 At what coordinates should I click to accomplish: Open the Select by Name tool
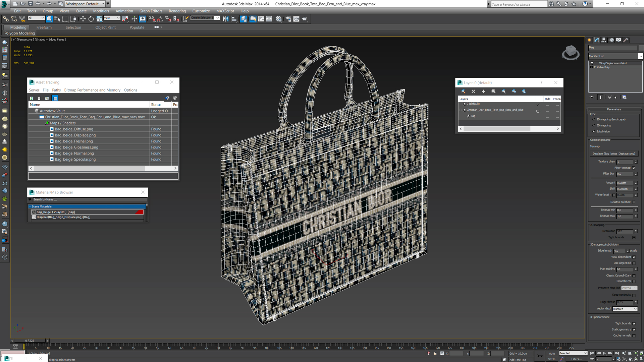[57, 19]
